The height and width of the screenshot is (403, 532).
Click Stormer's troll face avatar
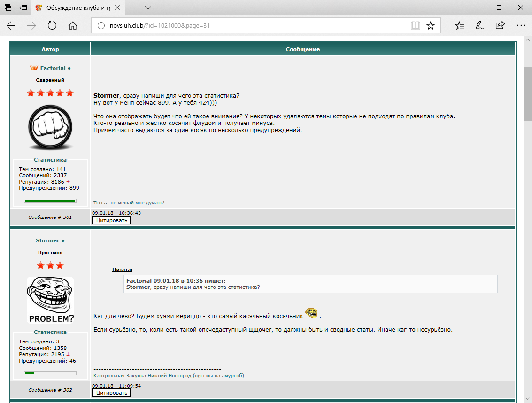pyautogui.click(x=50, y=300)
